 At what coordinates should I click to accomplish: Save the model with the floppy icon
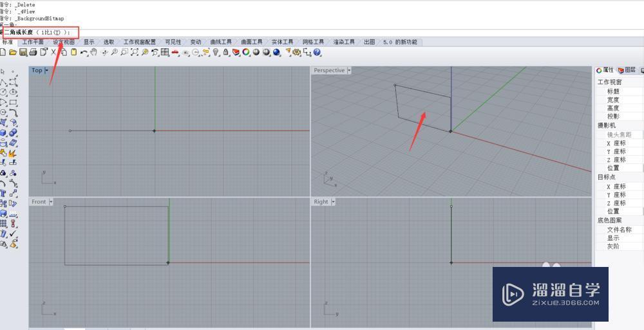(23, 52)
